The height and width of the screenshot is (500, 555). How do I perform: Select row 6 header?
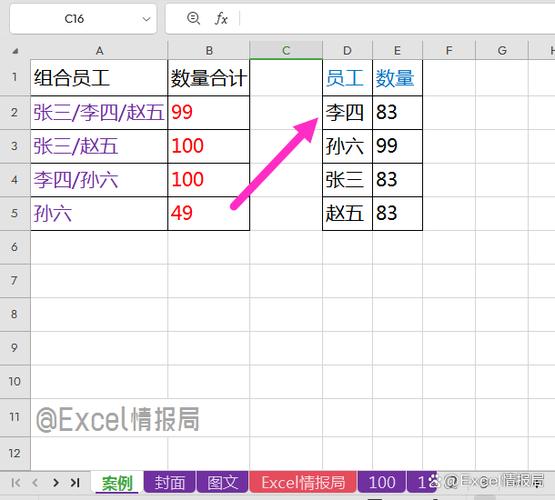coord(15,247)
